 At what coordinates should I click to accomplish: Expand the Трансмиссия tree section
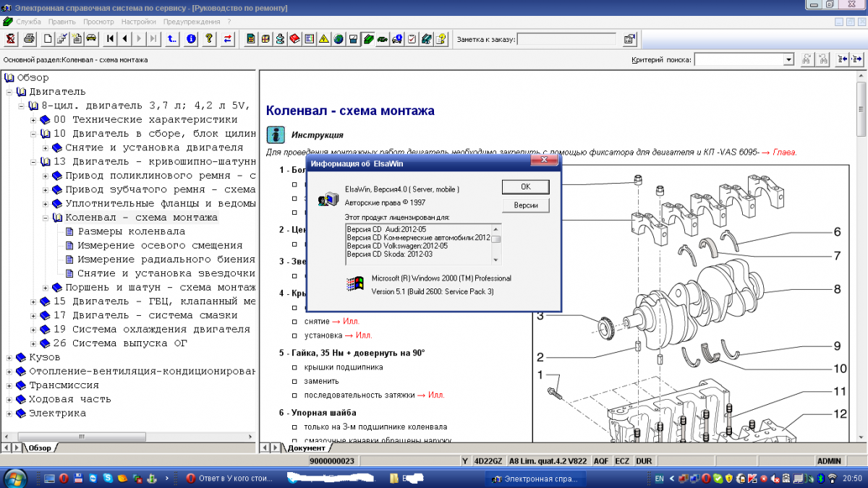click(10, 385)
